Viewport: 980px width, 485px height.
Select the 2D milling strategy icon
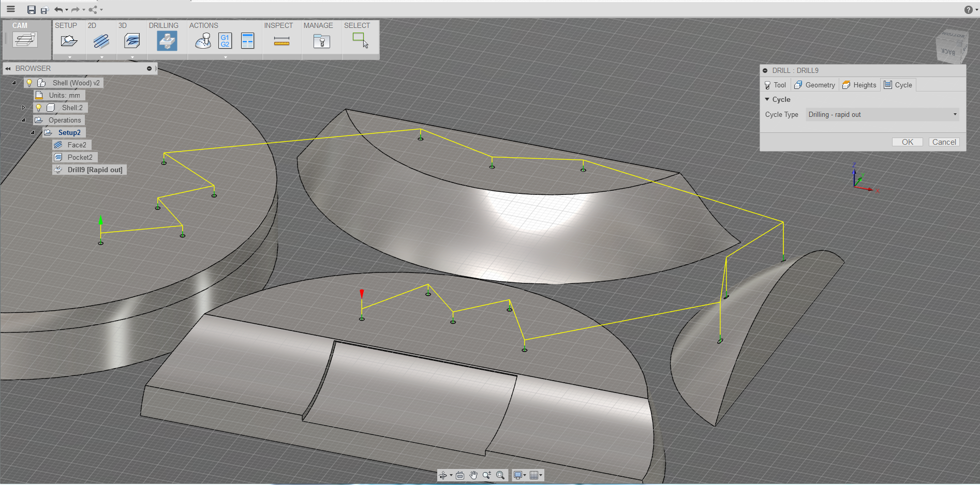click(x=101, y=41)
